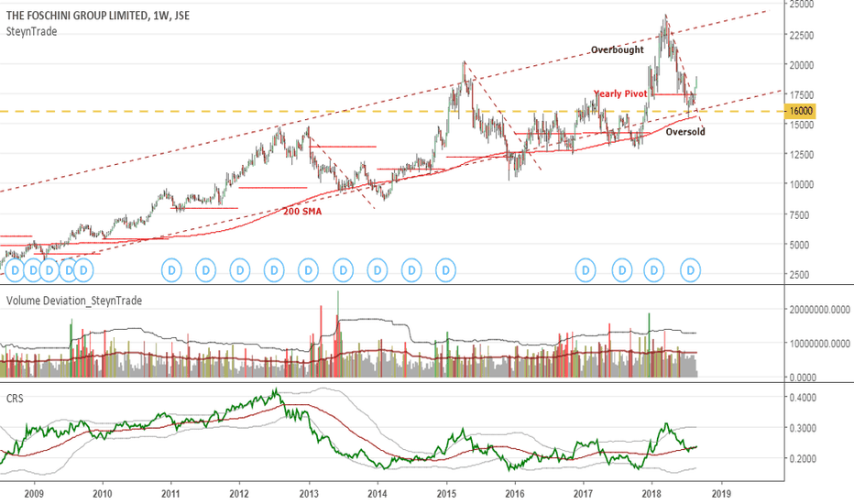Click the 2010 label on time axis
Viewport: 854px width, 504px height.
103,494
